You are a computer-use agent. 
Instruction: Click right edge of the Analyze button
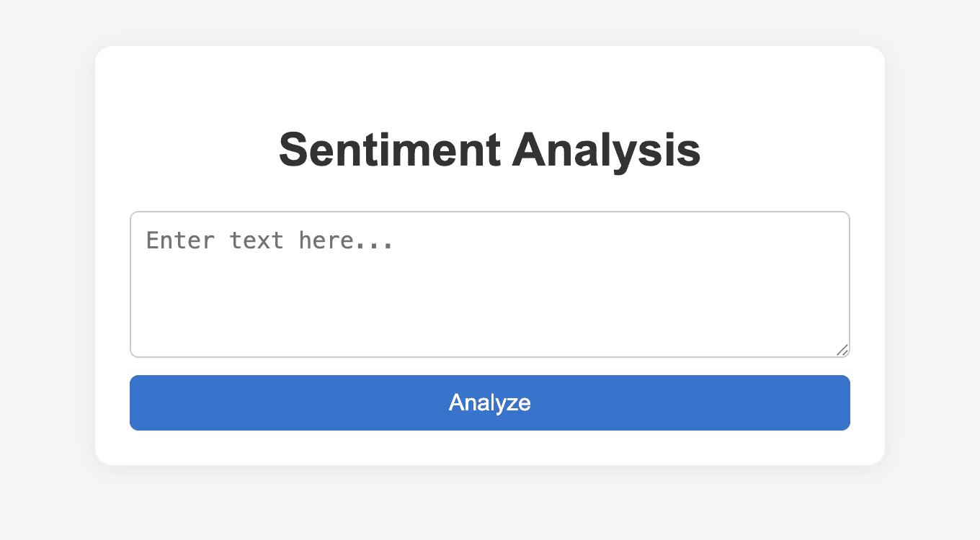click(842, 402)
